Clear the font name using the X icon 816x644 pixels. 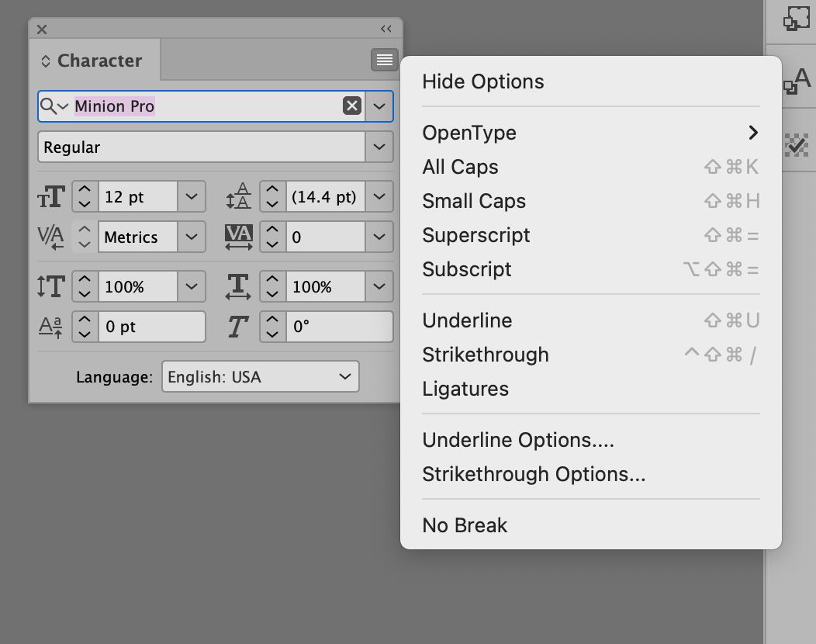coord(352,106)
